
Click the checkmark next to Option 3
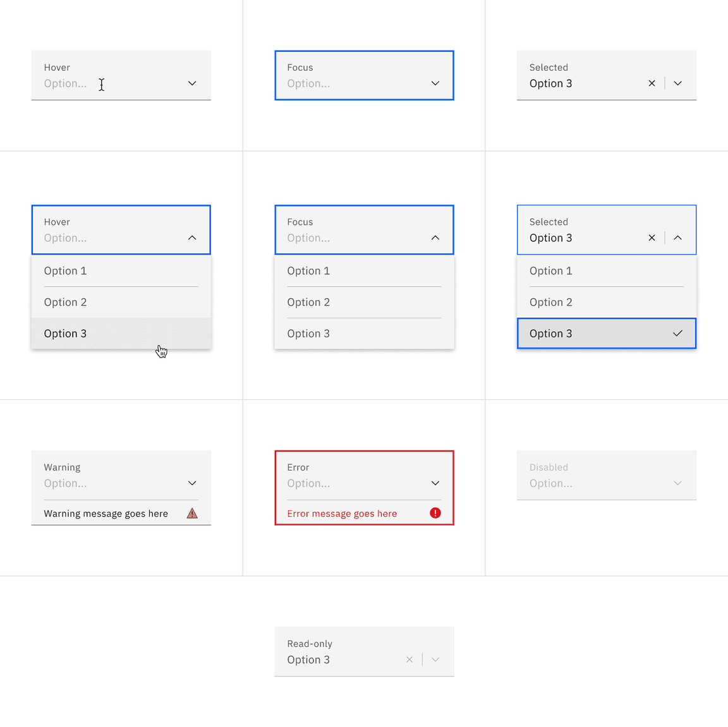point(677,333)
